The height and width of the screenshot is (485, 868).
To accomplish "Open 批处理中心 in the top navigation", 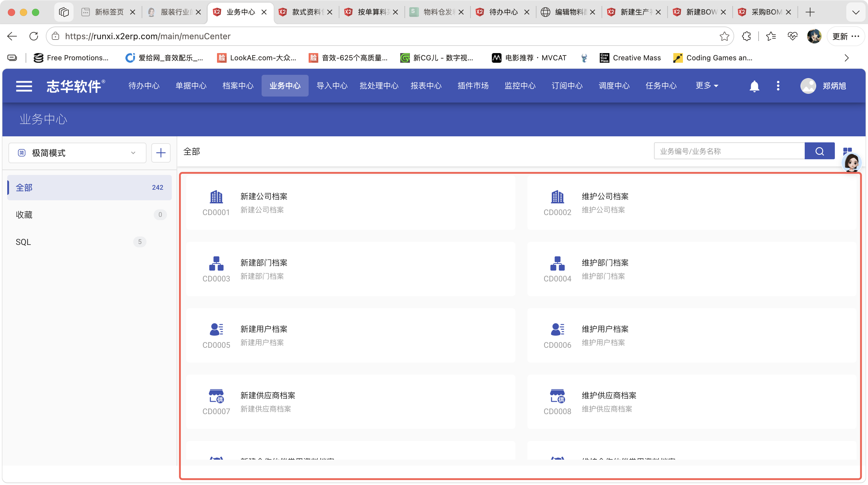I will click(x=379, y=86).
